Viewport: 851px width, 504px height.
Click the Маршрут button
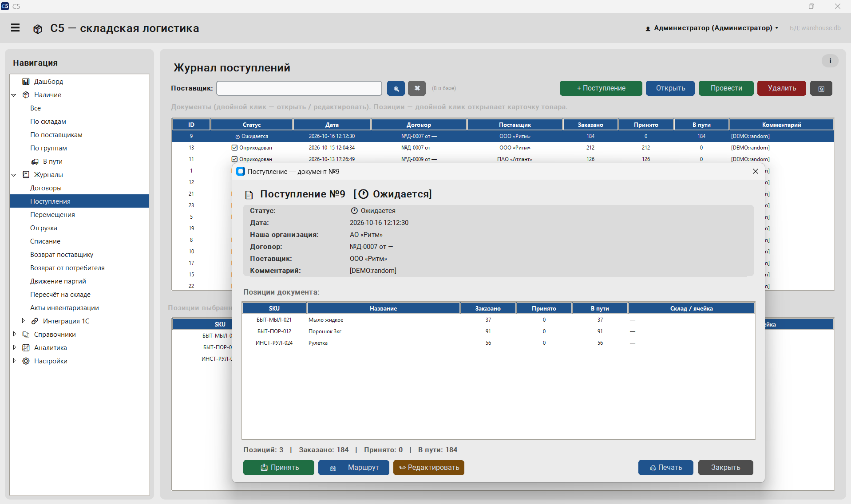[353, 468]
